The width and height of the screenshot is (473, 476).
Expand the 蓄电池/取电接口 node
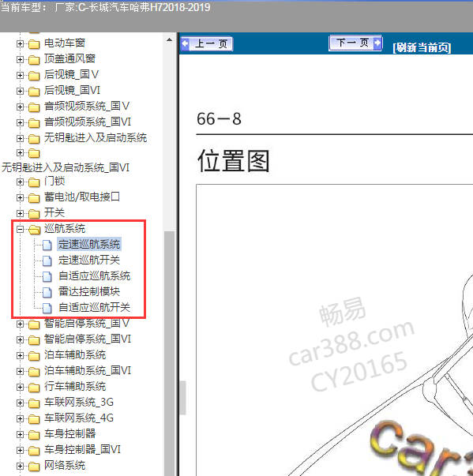click(20, 197)
